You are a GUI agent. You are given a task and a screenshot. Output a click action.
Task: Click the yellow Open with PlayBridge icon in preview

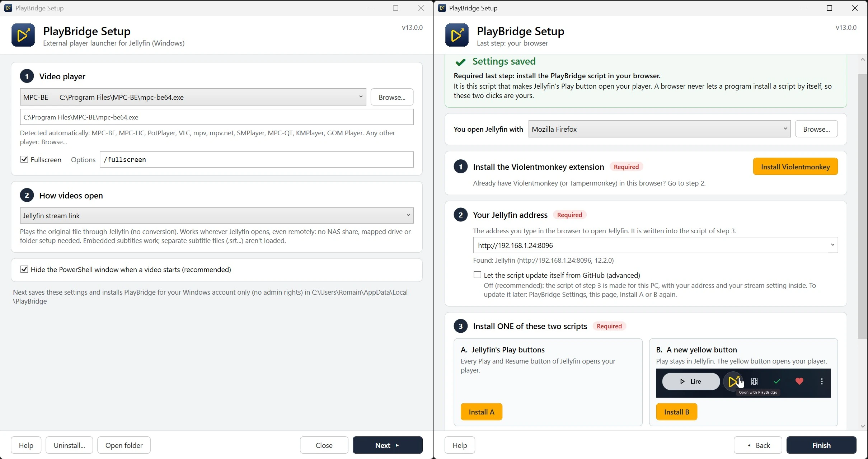click(733, 381)
